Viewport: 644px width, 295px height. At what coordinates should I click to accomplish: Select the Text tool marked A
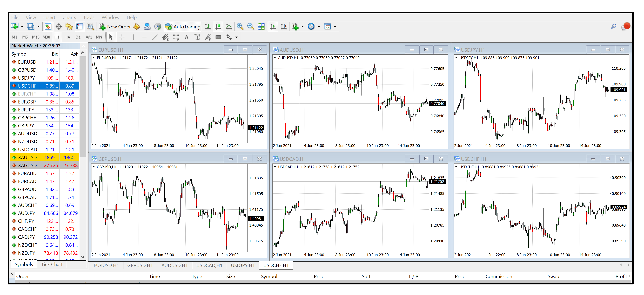pyautogui.click(x=187, y=37)
